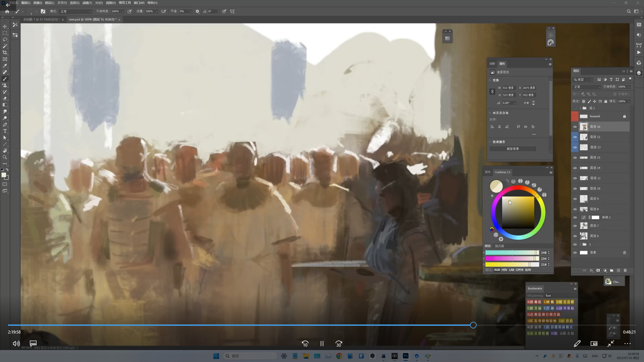Viewport: 644px width, 362px height.
Task: Collapse the 变换 section in Properties
Action: [490, 80]
